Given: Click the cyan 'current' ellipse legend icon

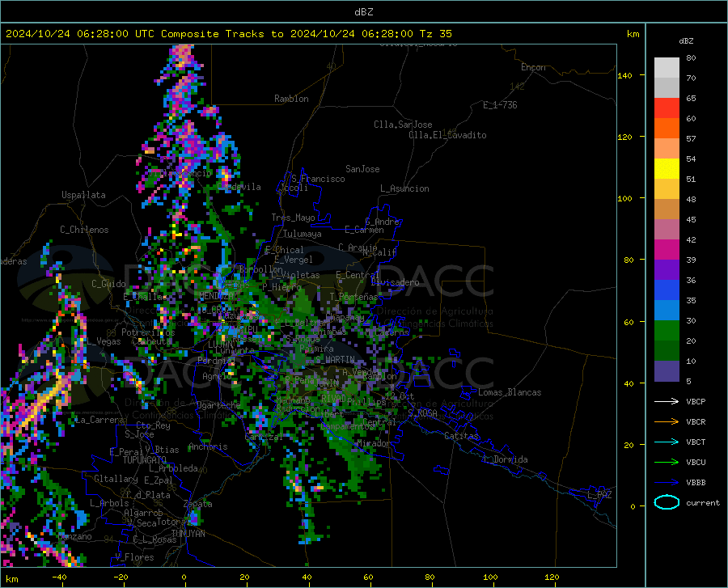Looking at the screenshot, I should 667,502.
